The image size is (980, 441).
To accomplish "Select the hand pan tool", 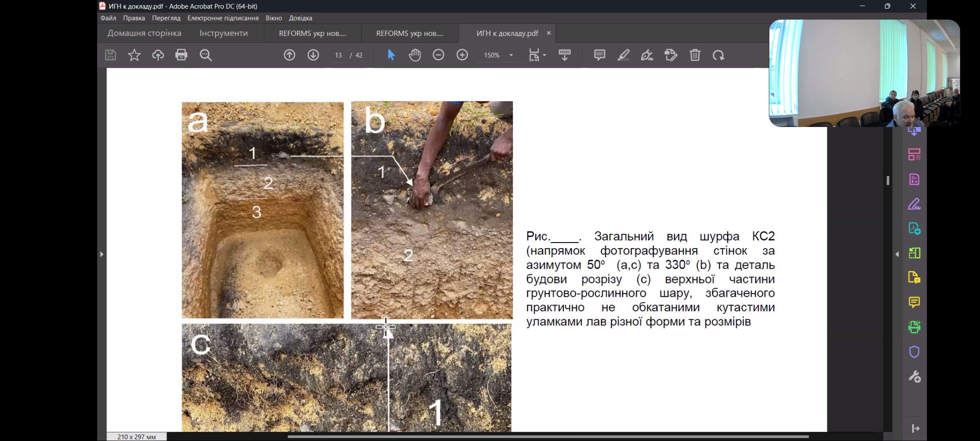I will click(x=415, y=55).
